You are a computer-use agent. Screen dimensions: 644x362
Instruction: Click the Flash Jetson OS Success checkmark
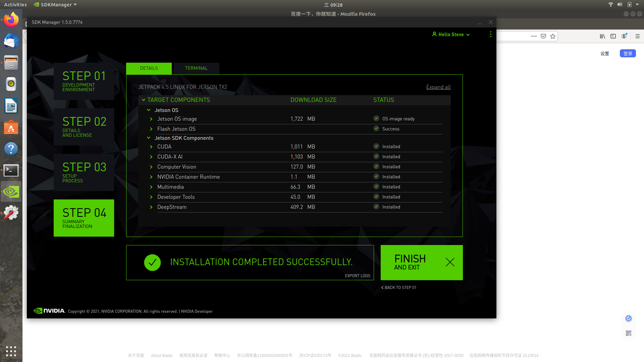coord(376,129)
